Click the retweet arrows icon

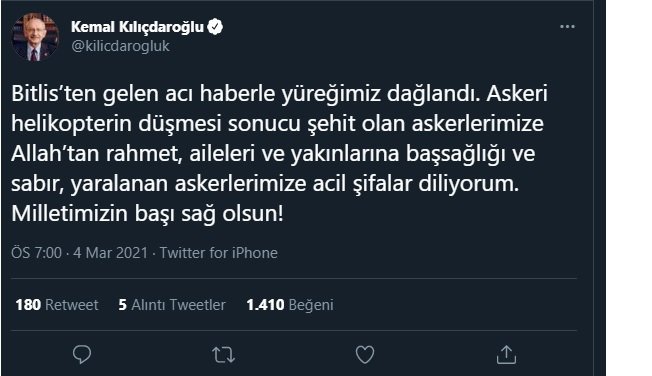[x=223, y=355]
